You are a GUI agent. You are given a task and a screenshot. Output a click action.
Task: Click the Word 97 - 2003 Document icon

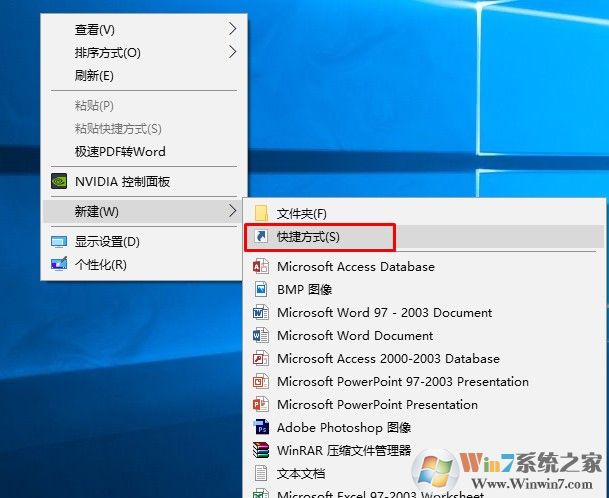[x=261, y=312]
